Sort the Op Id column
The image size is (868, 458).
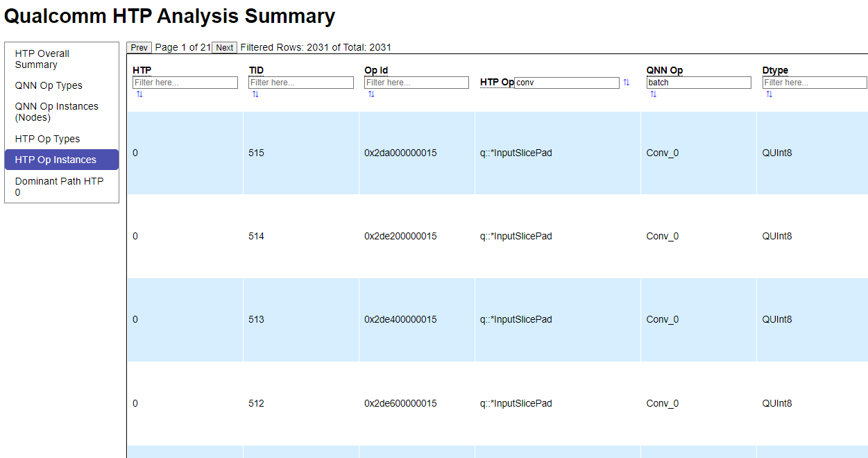click(371, 94)
